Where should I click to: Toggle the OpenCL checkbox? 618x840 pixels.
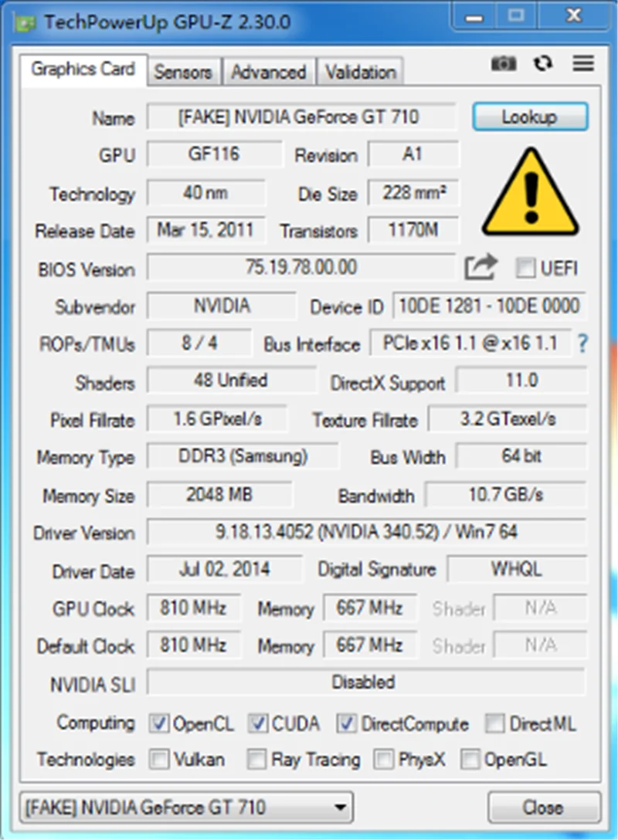coord(158,723)
